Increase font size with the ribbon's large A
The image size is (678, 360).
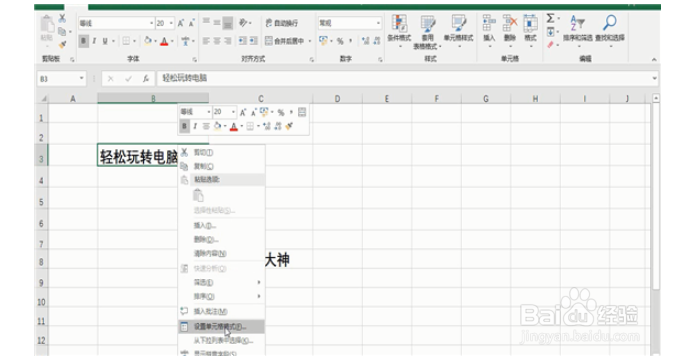181,23
